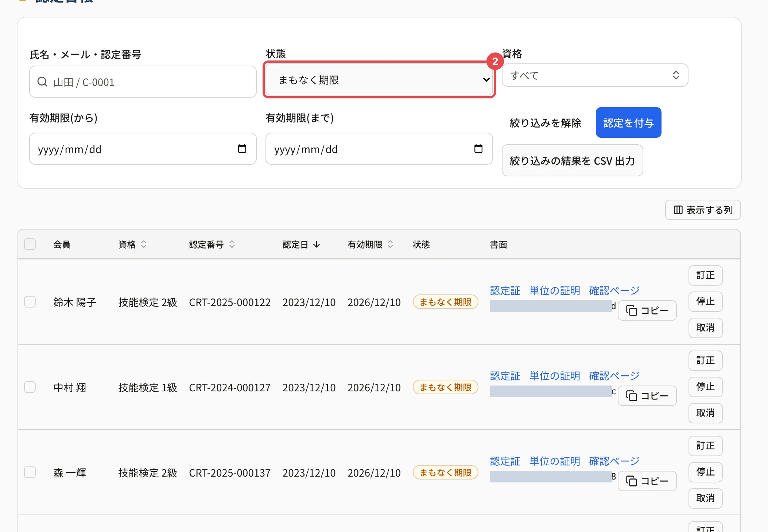Select checkbox for 鈴木 陽子 row

point(30,302)
